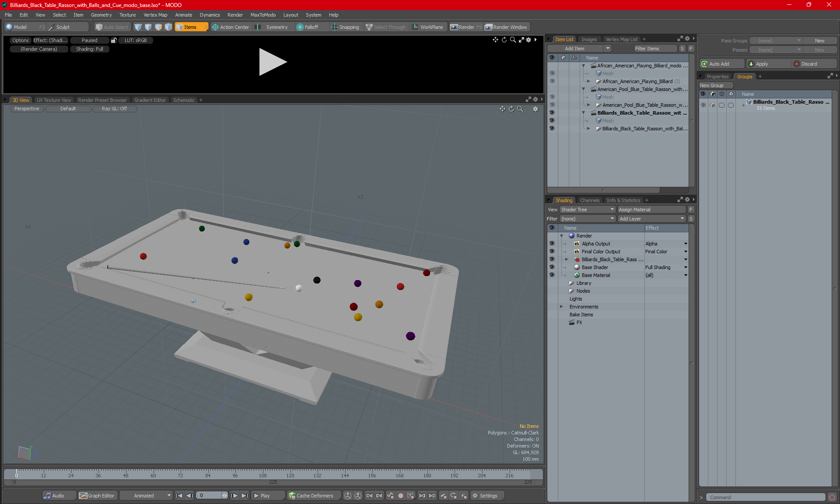Click New Group button
The height and width of the screenshot is (504, 840).
pos(715,85)
